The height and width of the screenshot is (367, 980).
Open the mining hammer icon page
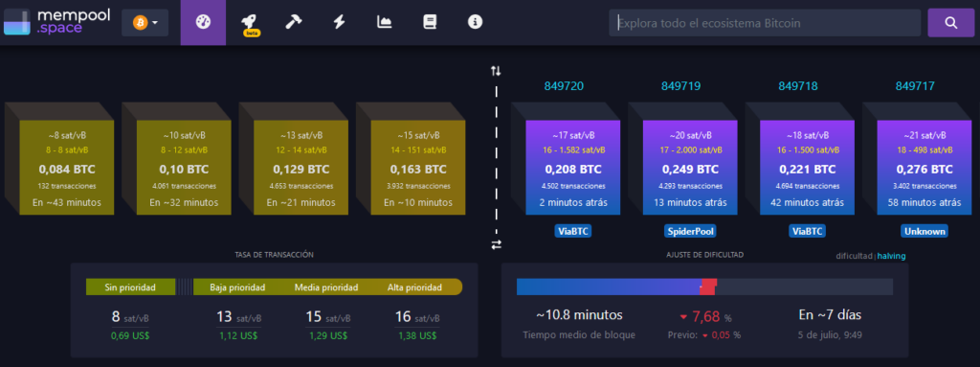[294, 22]
